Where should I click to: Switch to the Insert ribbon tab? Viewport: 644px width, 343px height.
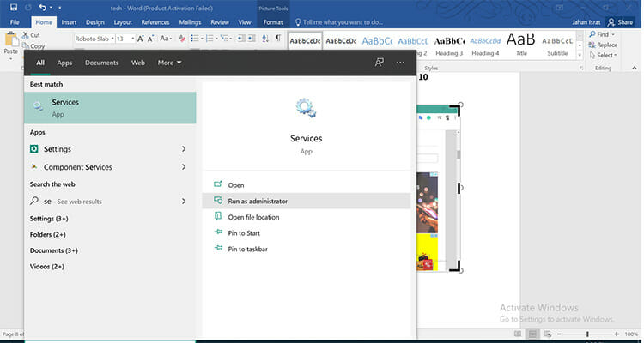(69, 22)
